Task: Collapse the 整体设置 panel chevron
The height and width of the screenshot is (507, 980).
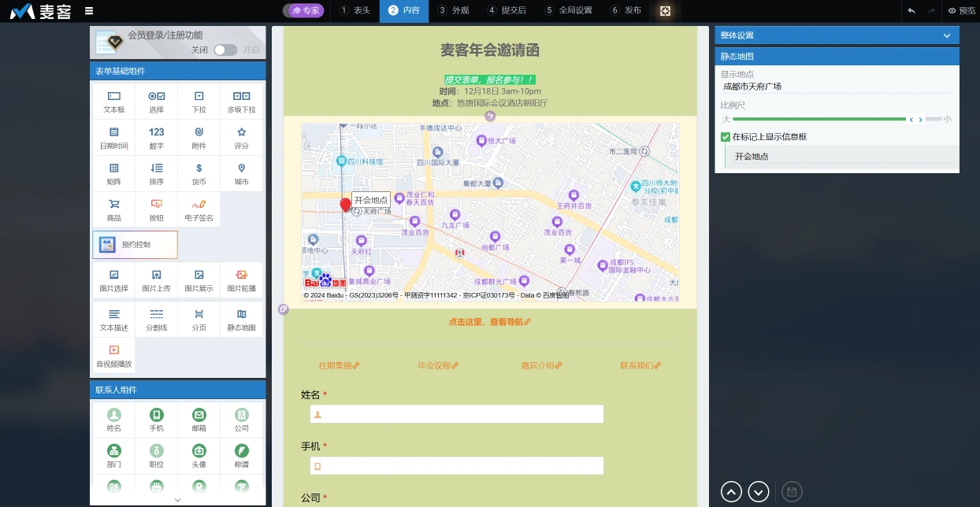Action: (946, 35)
